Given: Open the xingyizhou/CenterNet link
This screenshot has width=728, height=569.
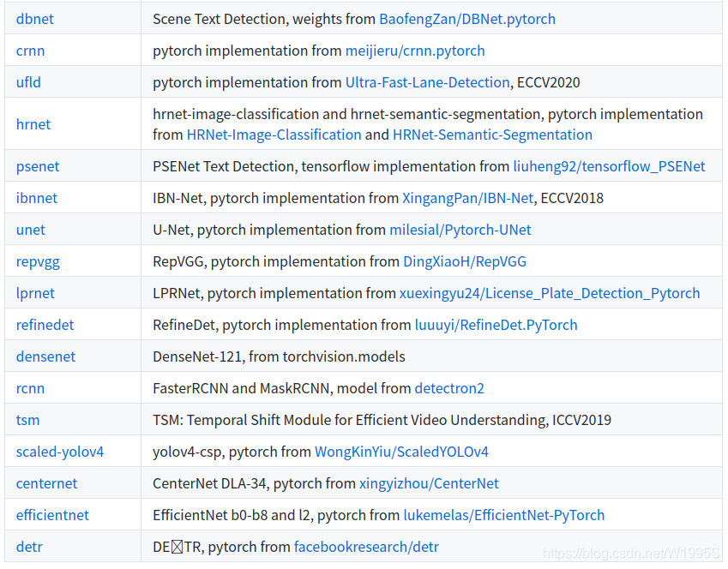Looking at the screenshot, I should (429, 483).
